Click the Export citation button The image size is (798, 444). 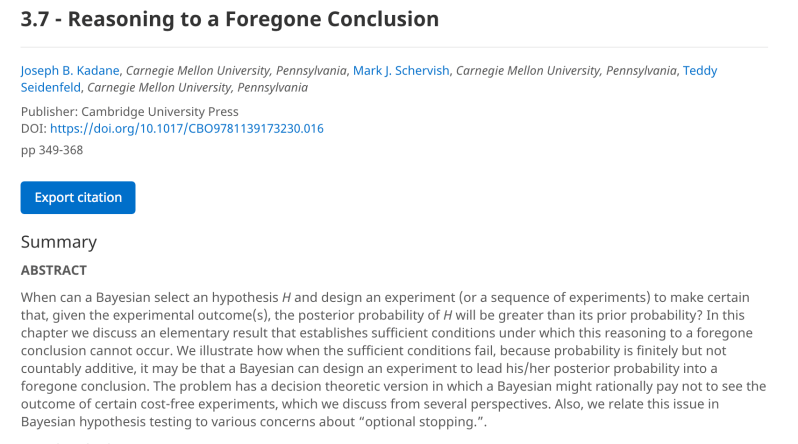coord(78,198)
